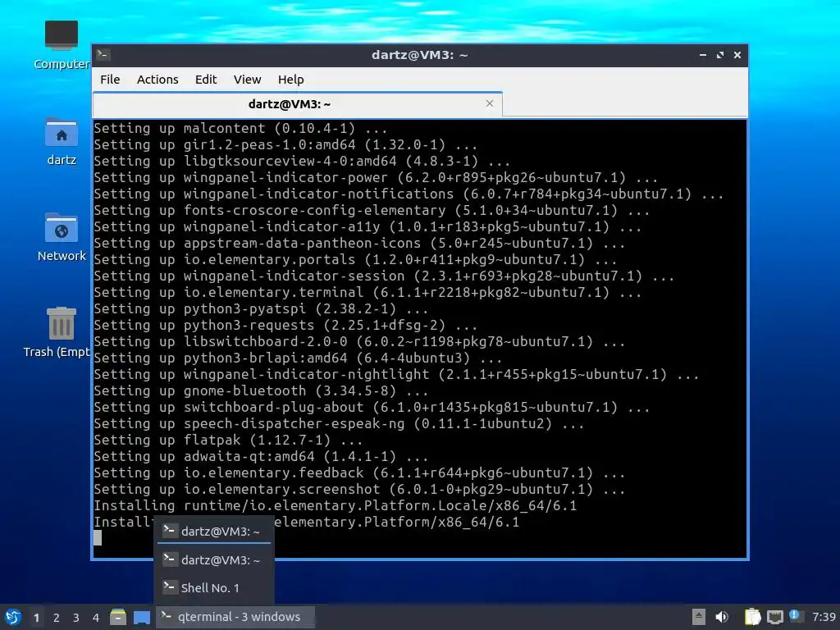Close the dartz@VM3: ~ tab
840x630 pixels.
coord(490,103)
